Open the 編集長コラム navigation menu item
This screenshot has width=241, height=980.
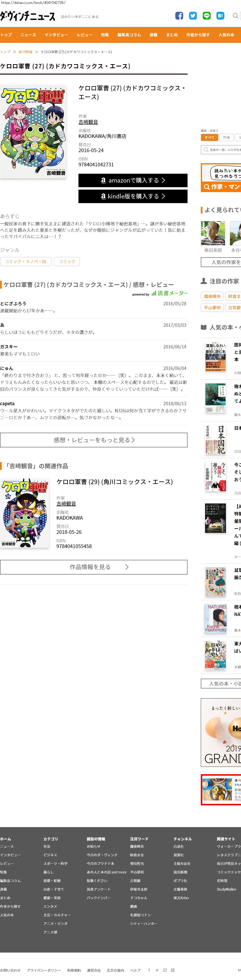pyautogui.click(x=129, y=35)
